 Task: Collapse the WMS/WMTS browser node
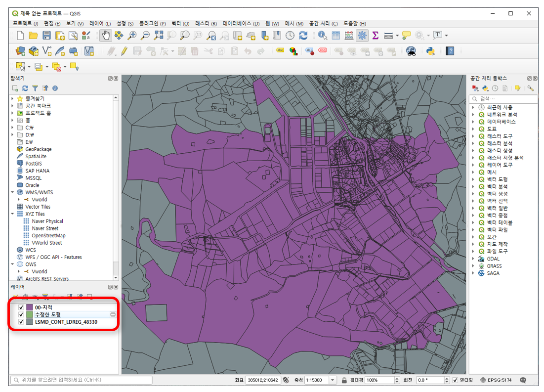(x=12, y=192)
